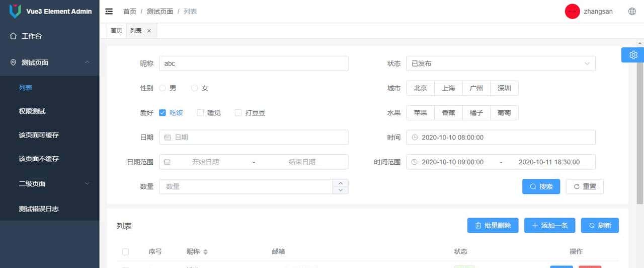Click the 时间 field showing 2020-10-10 08:00:00
The height and width of the screenshot is (268, 644).
(501, 137)
